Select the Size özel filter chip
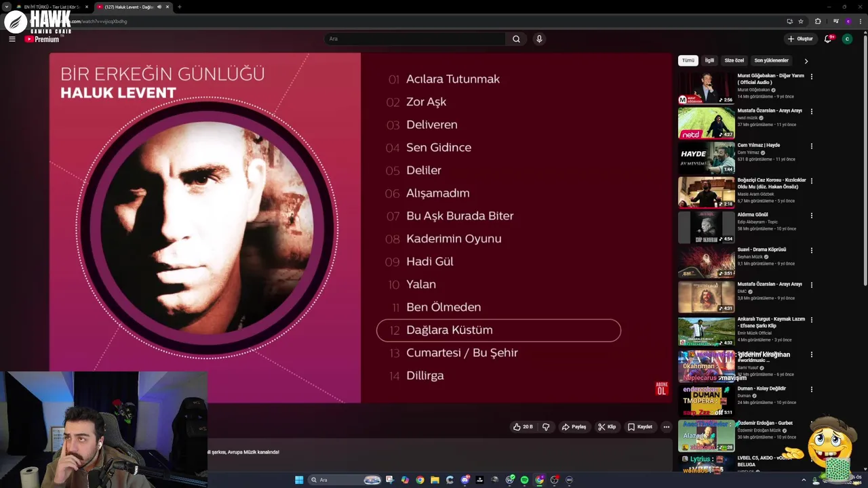 (734, 60)
